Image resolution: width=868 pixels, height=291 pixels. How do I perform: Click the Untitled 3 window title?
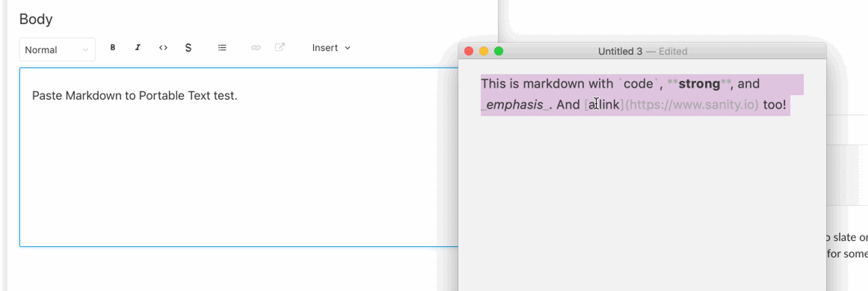click(620, 51)
